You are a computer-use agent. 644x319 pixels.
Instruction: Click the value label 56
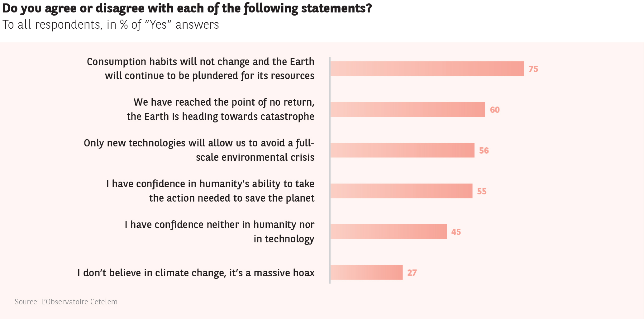point(484,151)
